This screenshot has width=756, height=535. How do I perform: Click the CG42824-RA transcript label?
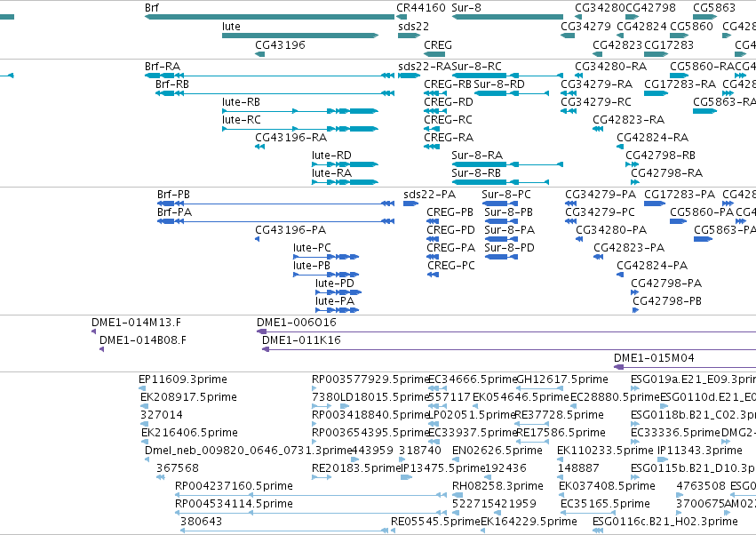click(x=652, y=138)
